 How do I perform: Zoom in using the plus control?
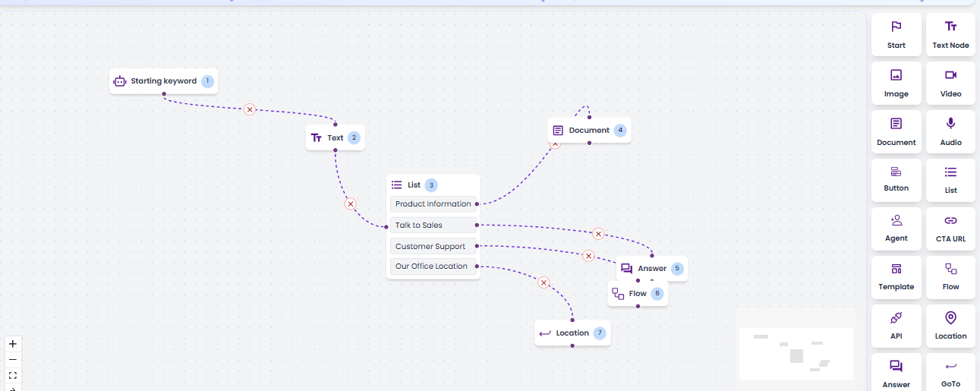click(x=13, y=344)
